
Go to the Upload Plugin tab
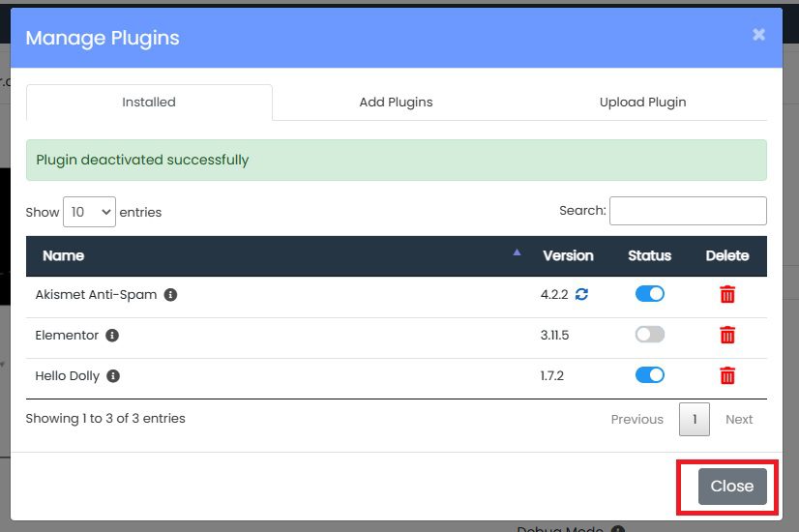tap(642, 102)
